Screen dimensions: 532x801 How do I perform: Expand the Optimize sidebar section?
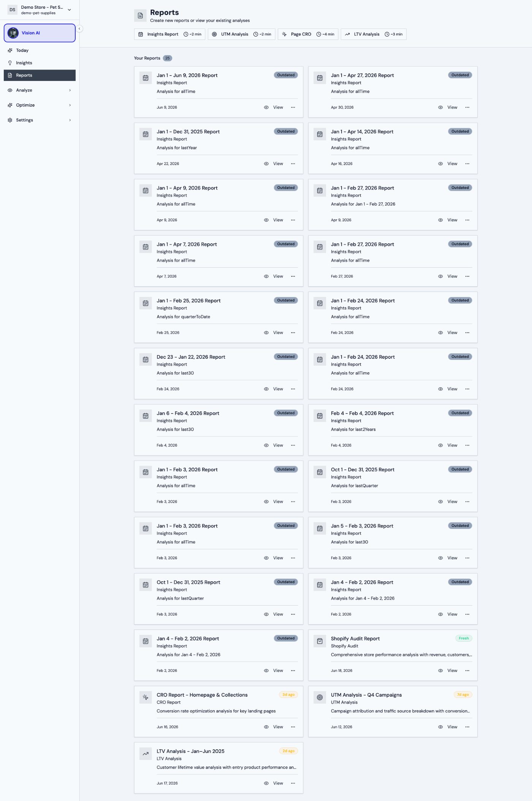pos(40,105)
